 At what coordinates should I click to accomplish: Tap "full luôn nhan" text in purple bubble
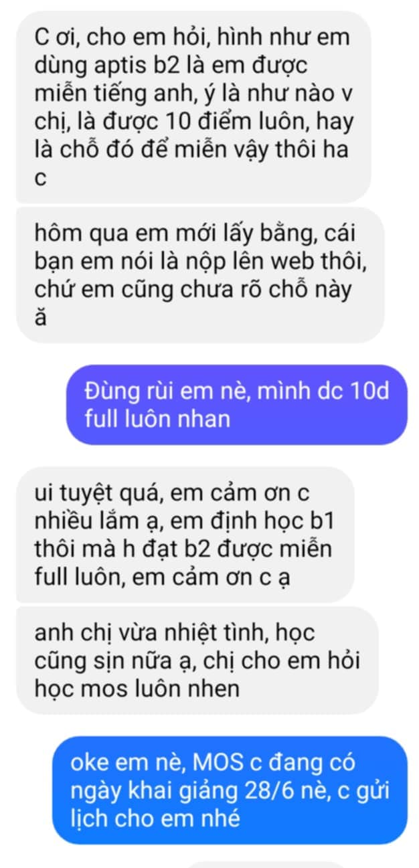[157, 419]
